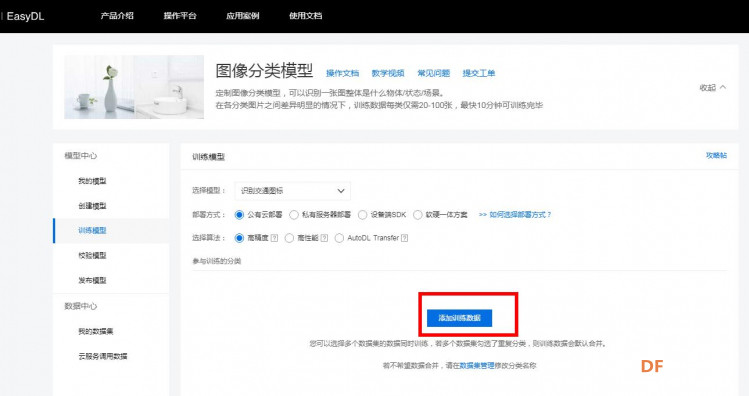
Task: Click the image classification banner thumbnail
Action: [x=134, y=87]
